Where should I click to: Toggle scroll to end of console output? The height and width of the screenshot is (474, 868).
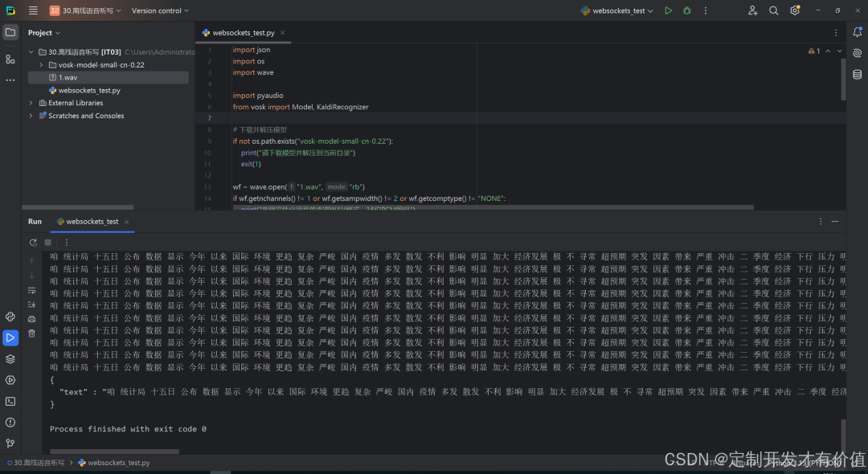(31, 304)
